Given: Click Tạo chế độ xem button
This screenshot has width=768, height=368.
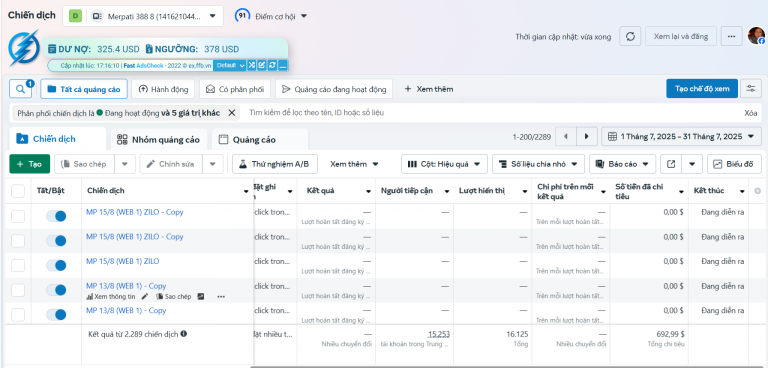Looking at the screenshot, I should click(702, 89).
